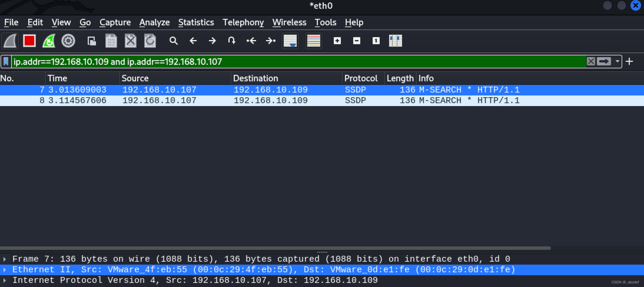This screenshot has height=287, width=644.
Task: Sort by the Info column header
Action: [x=530, y=78]
